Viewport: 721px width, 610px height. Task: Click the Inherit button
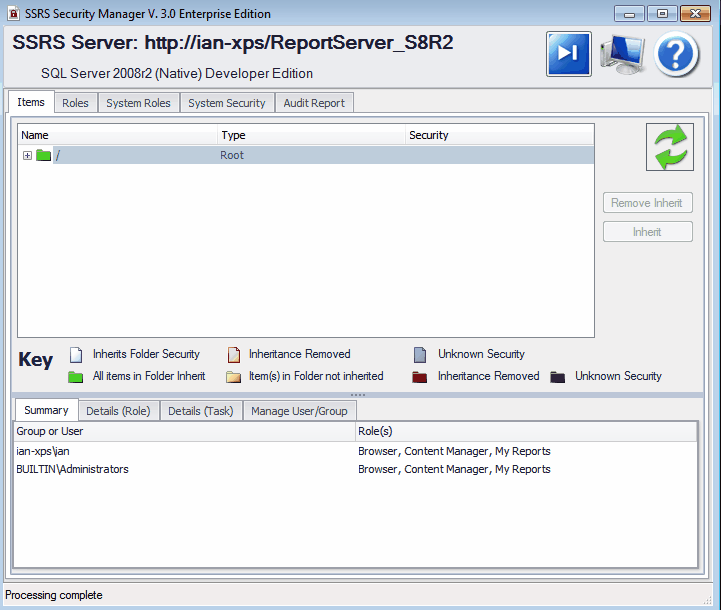[647, 232]
